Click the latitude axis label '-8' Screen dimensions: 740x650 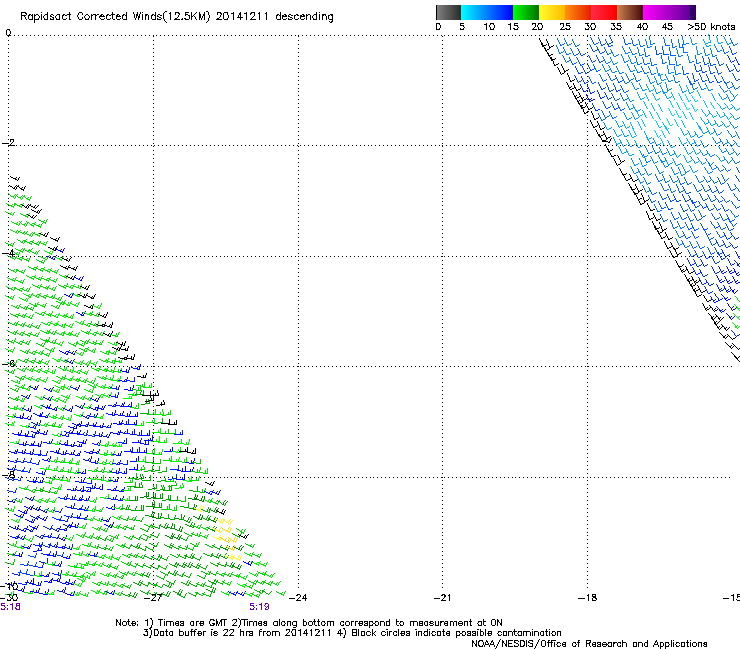click(x=9, y=475)
